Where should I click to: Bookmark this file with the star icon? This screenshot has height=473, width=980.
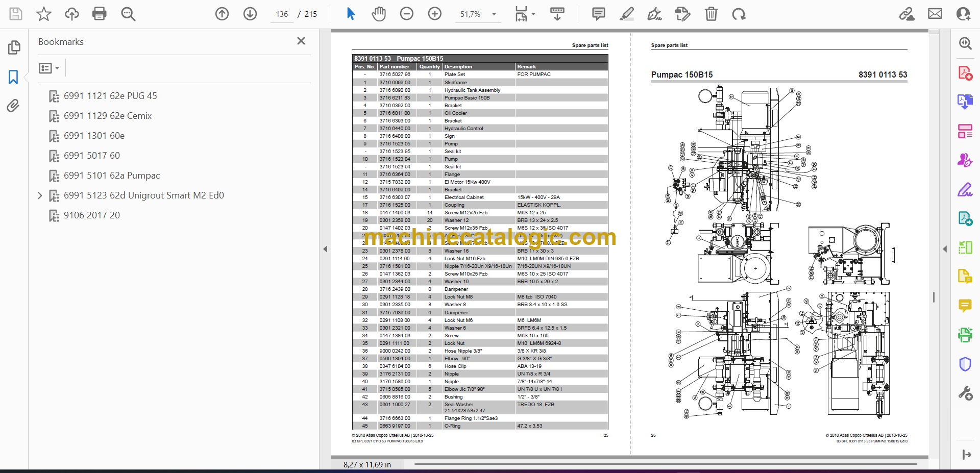(44, 14)
